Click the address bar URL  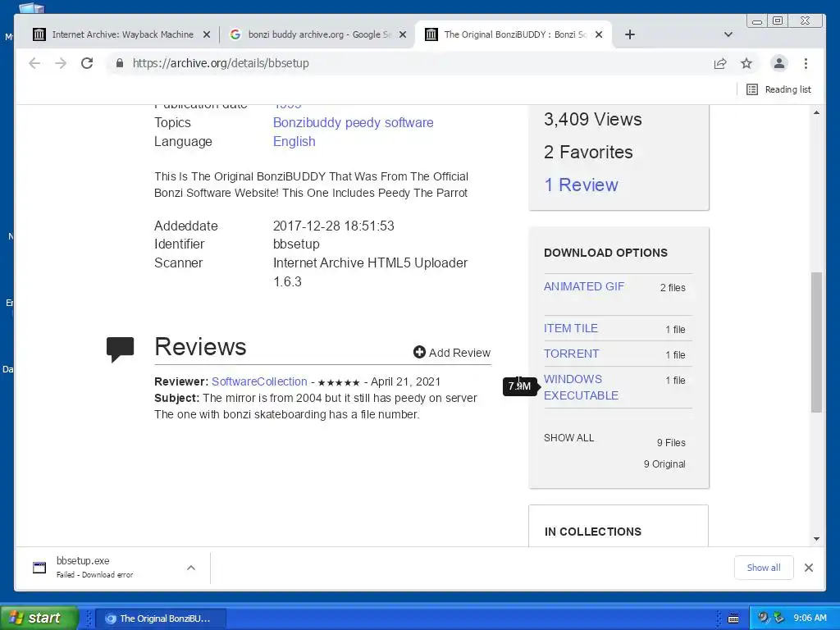coord(221,63)
